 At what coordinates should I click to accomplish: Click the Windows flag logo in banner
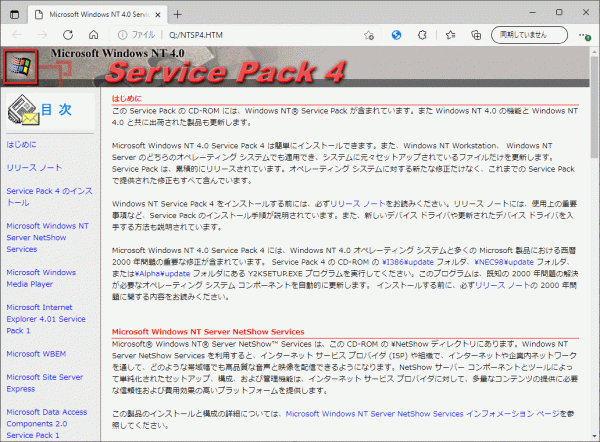coord(20,67)
